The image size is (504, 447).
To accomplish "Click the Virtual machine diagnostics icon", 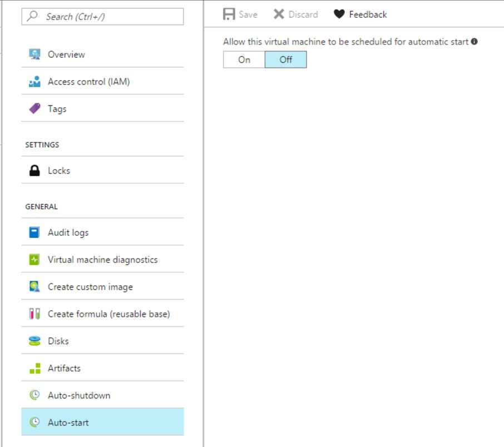I will coord(34,260).
